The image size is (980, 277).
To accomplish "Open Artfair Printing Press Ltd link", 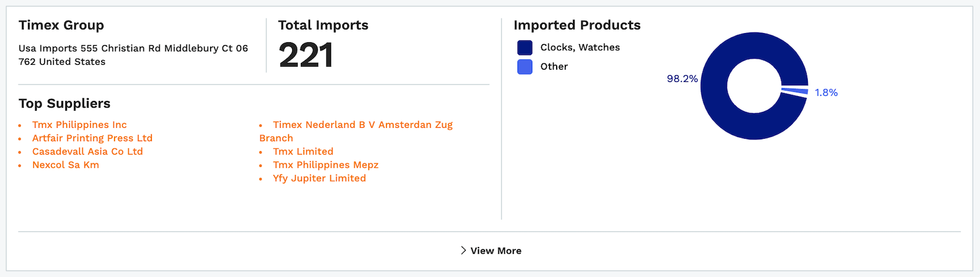I will [92, 138].
